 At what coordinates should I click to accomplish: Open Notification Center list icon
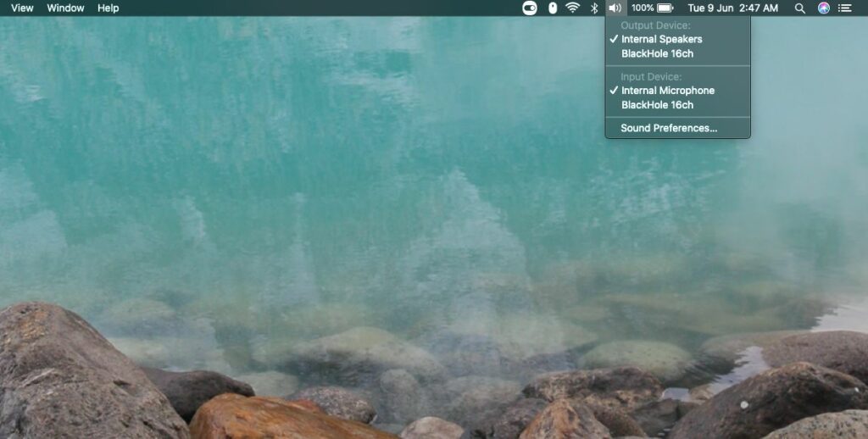tap(845, 8)
